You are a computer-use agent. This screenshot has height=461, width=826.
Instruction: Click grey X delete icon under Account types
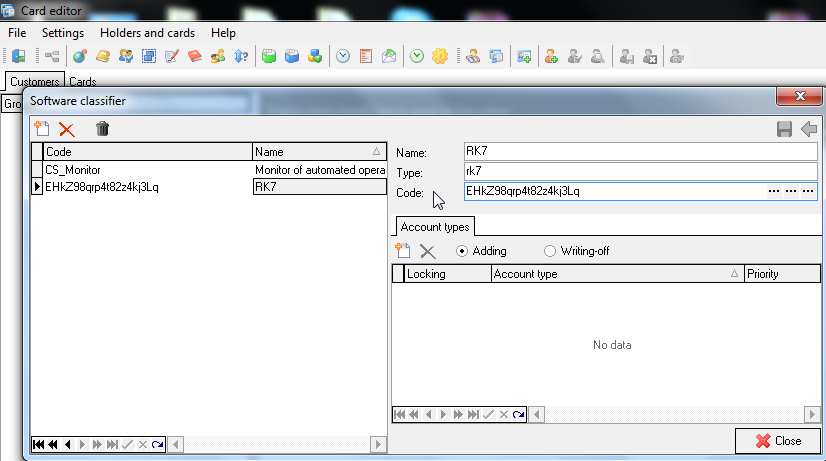pos(428,251)
